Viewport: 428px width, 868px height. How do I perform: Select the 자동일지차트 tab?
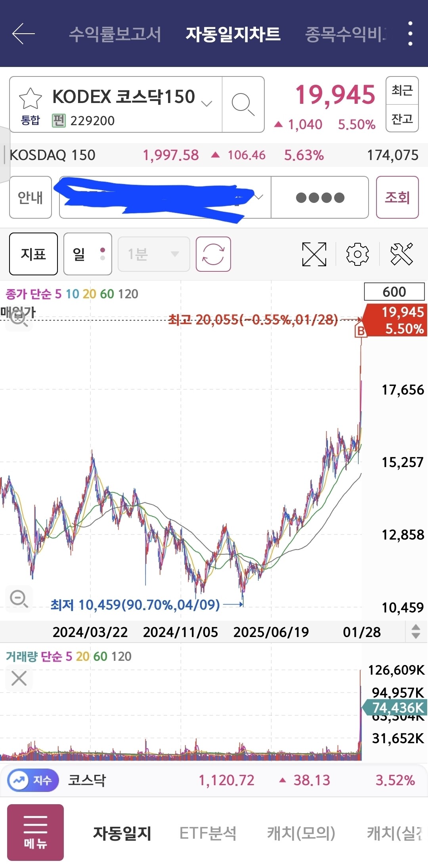click(233, 34)
